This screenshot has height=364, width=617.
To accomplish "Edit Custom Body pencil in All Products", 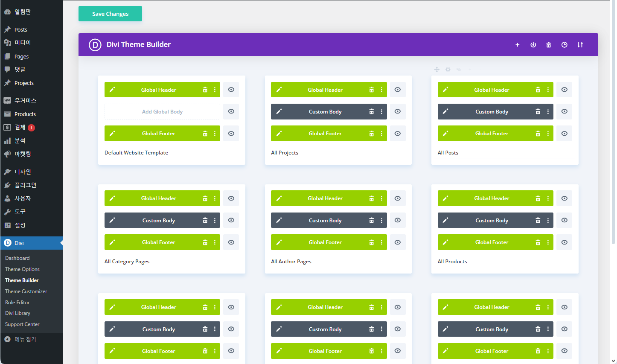I will pos(445,220).
